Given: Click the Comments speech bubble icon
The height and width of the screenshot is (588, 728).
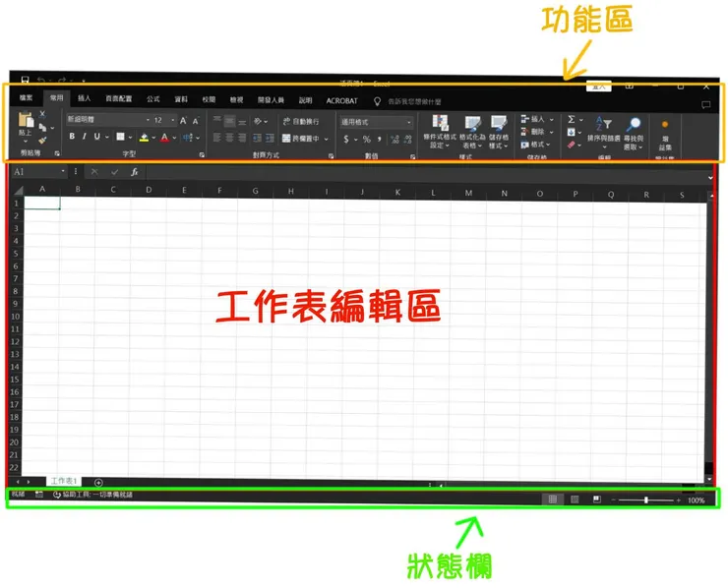Looking at the screenshot, I should click(705, 105).
